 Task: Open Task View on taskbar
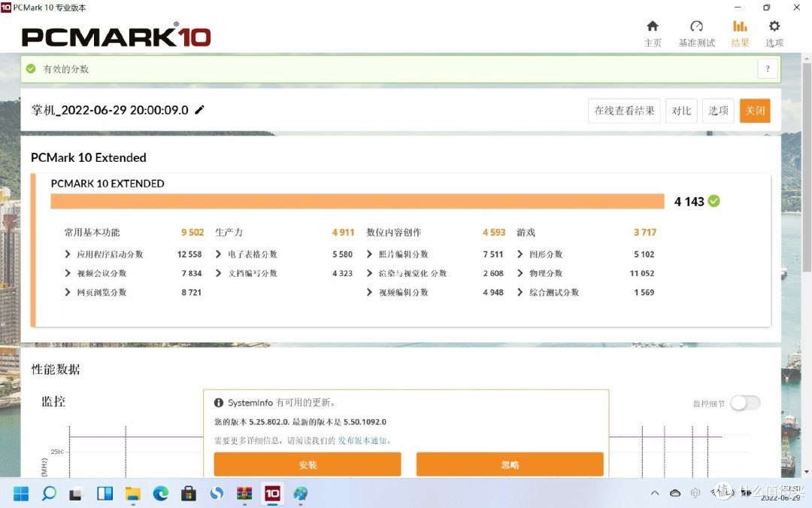coord(76,494)
